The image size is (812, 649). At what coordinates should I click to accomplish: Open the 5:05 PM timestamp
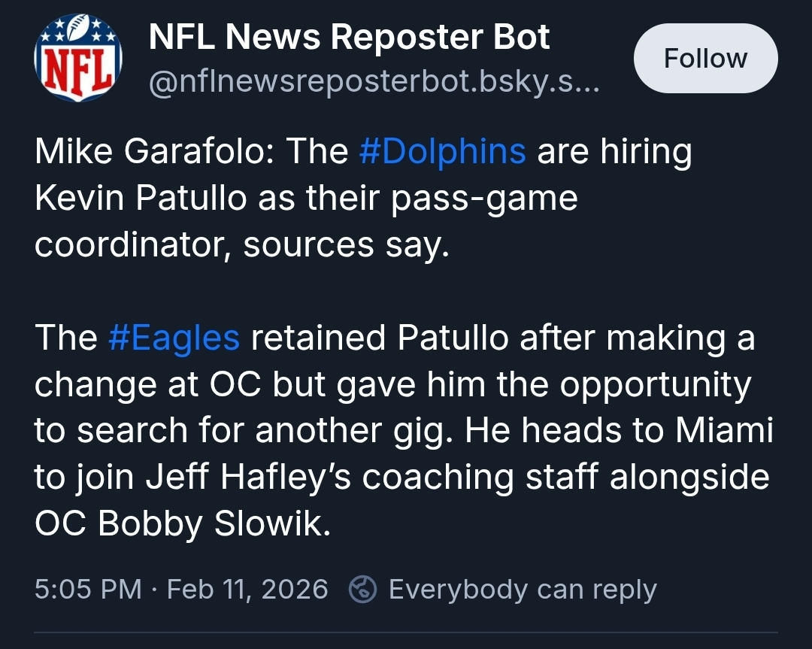click(88, 589)
